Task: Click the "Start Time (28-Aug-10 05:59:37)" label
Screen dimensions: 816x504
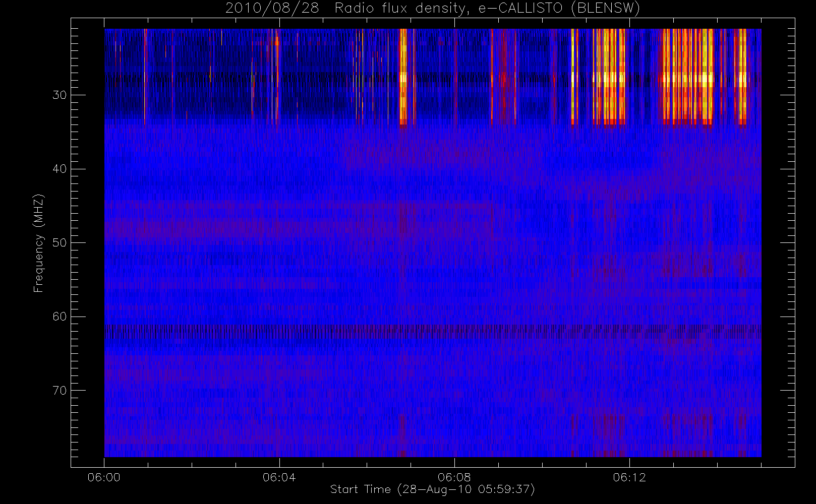Action: [x=432, y=489]
